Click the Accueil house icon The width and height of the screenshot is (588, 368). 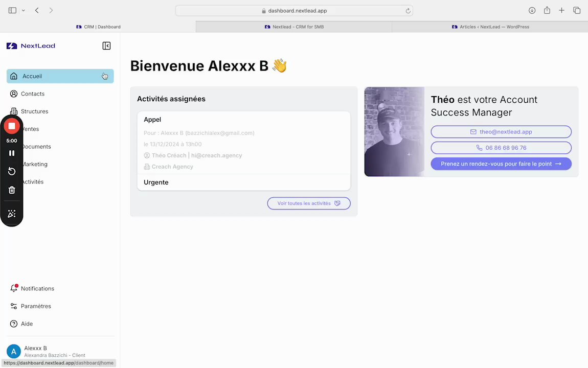pyautogui.click(x=14, y=76)
